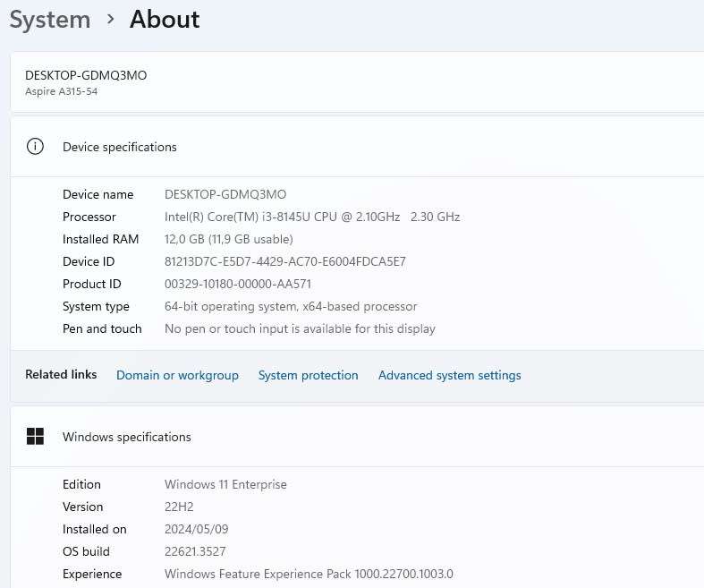Select the processor value Intel Core i3-8145U
Image resolution: width=704 pixels, height=588 pixels.
tap(312, 217)
